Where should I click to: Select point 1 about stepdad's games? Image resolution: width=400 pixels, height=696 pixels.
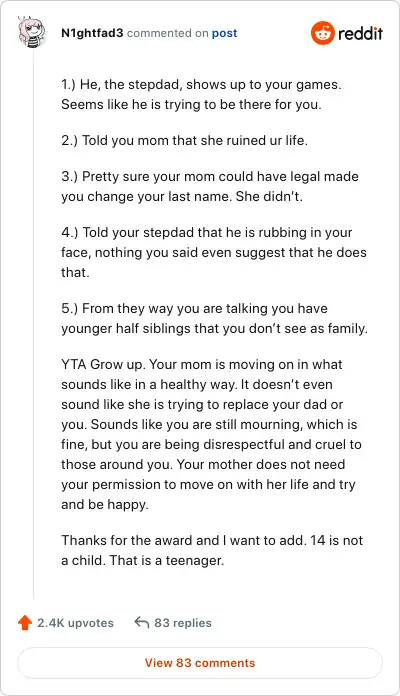click(x=202, y=95)
